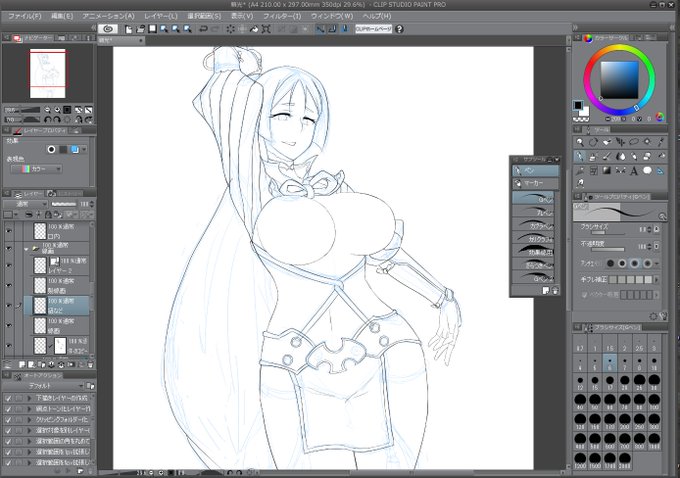Click the Scale/transform icon in command bar
Viewport: 680px width, 478px height.
[266, 29]
